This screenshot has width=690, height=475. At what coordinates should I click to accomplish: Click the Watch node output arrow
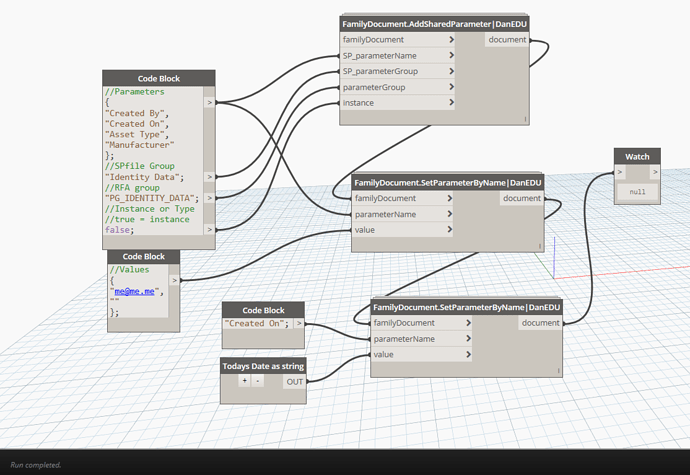655,172
